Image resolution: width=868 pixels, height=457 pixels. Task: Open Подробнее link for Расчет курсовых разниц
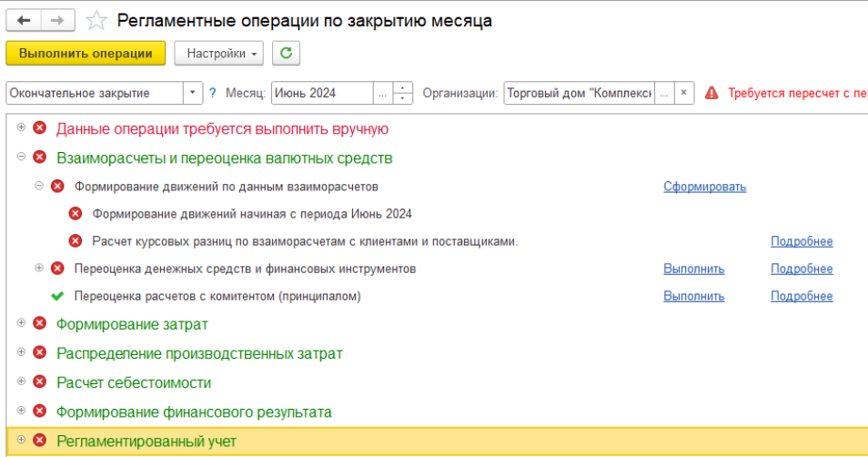(801, 241)
